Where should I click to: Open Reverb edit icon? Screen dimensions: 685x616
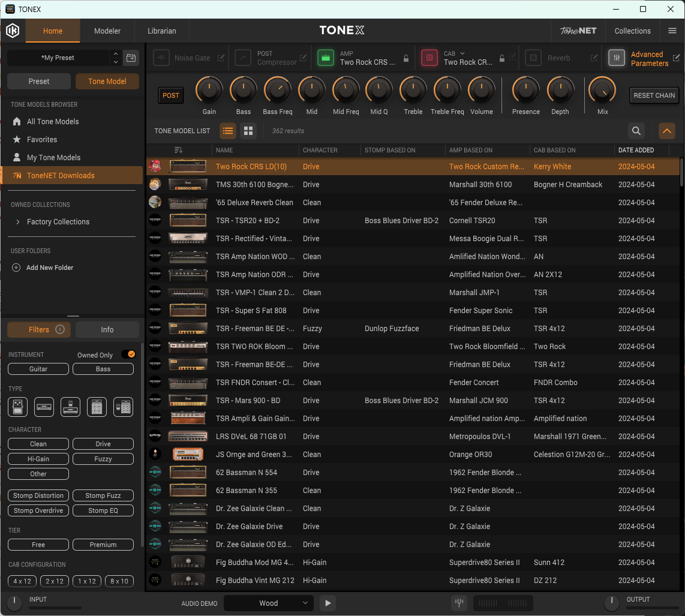coord(594,58)
